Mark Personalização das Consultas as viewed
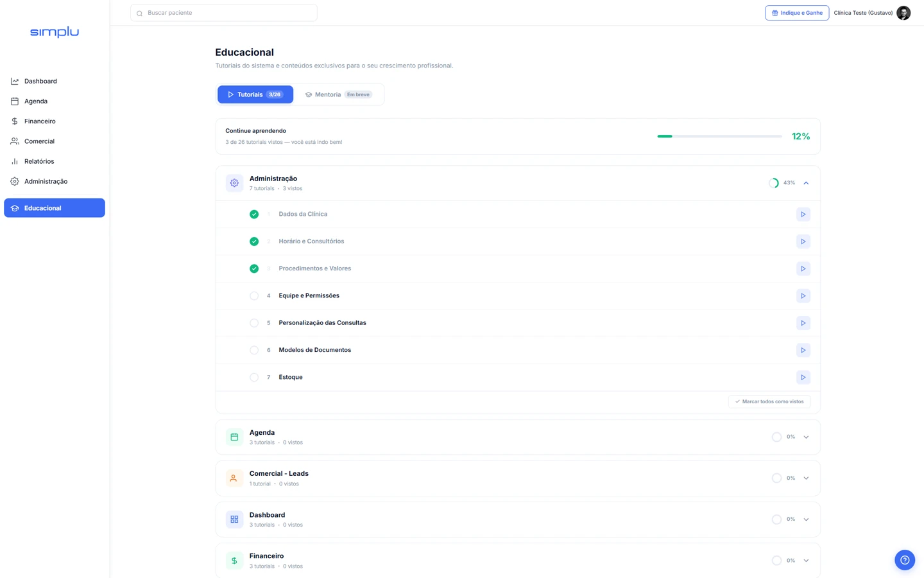The image size is (924, 578). pos(254,323)
